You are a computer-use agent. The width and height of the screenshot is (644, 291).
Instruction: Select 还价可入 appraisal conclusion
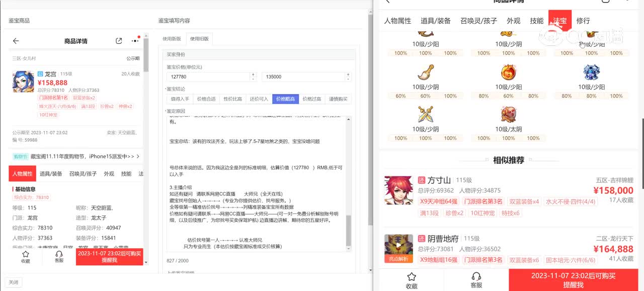pos(259,99)
